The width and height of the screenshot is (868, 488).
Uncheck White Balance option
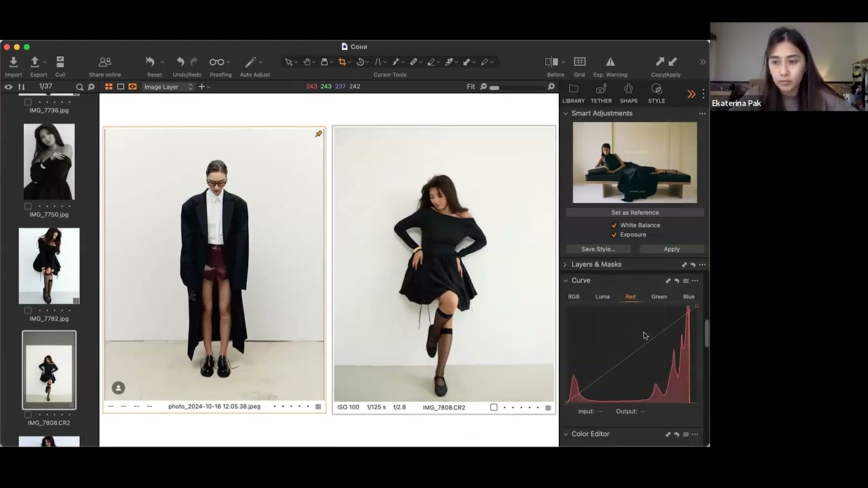(x=614, y=225)
